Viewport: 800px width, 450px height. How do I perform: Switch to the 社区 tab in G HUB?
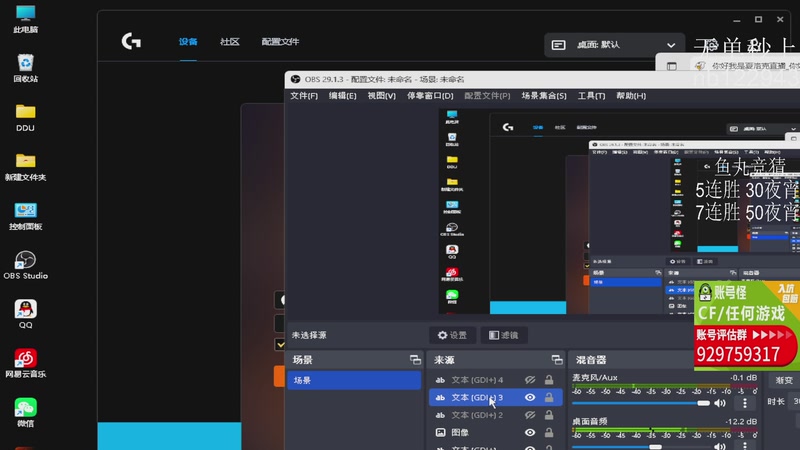230,41
